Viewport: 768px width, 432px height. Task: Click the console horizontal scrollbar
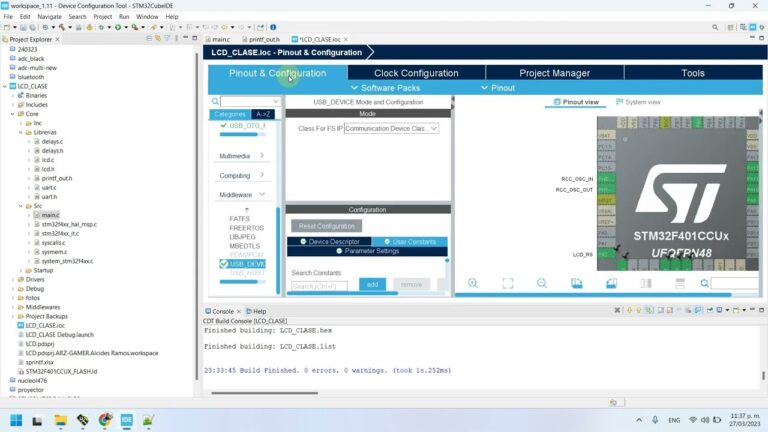[264, 392]
